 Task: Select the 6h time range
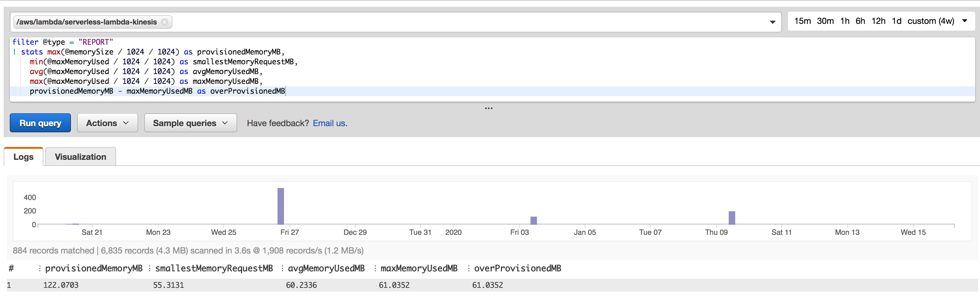pyautogui.click(x=860, y=21)
